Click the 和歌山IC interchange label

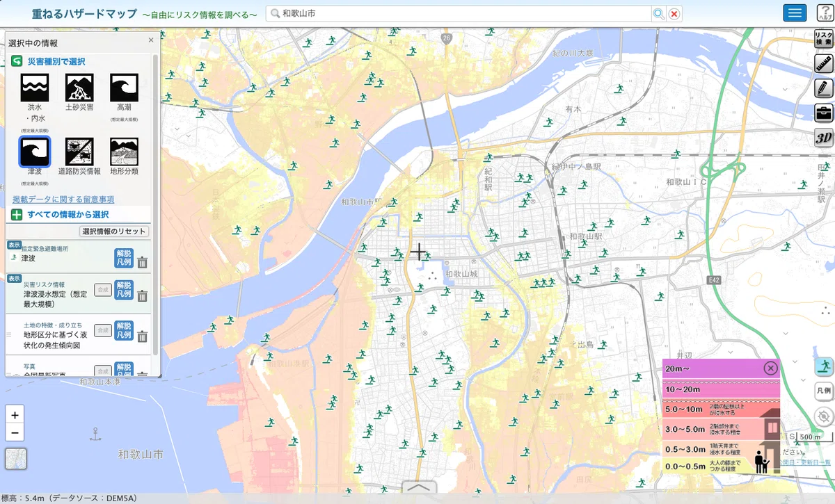685,181
